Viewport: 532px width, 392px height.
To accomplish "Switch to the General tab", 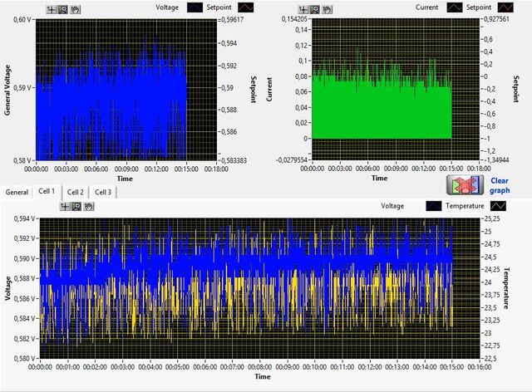I will point(17,193).
